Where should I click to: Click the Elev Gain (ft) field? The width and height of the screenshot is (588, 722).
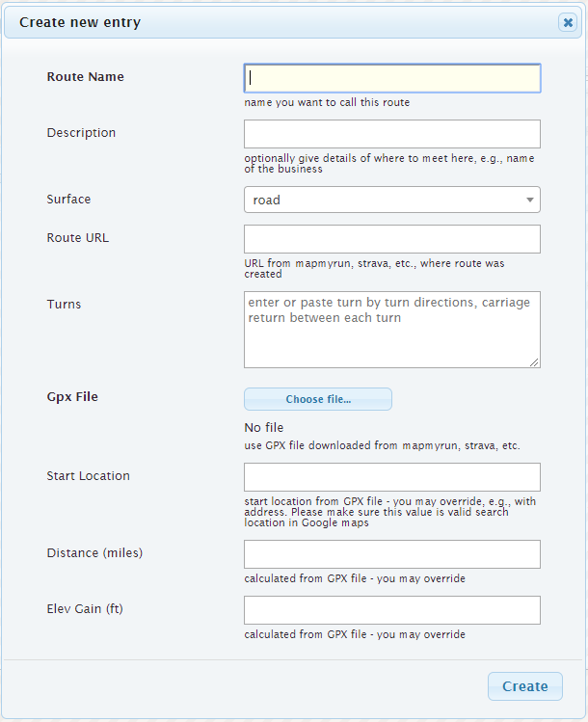click(392, 610)
